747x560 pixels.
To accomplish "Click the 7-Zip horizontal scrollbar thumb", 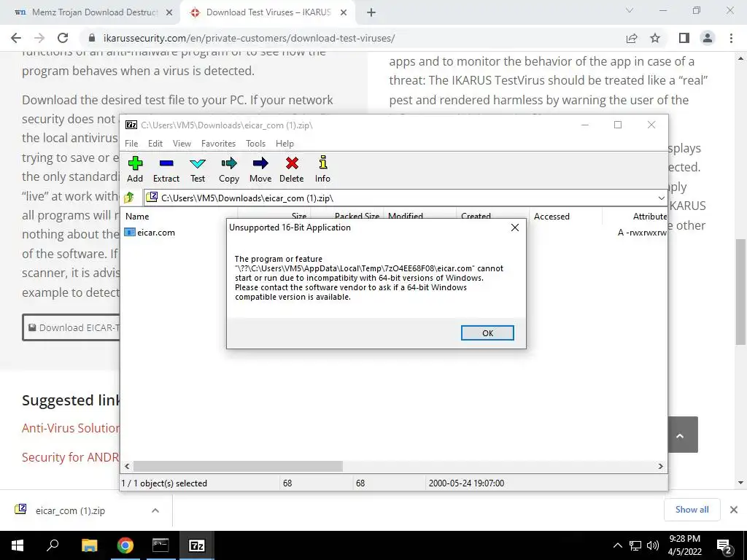I will coord(238,466).
